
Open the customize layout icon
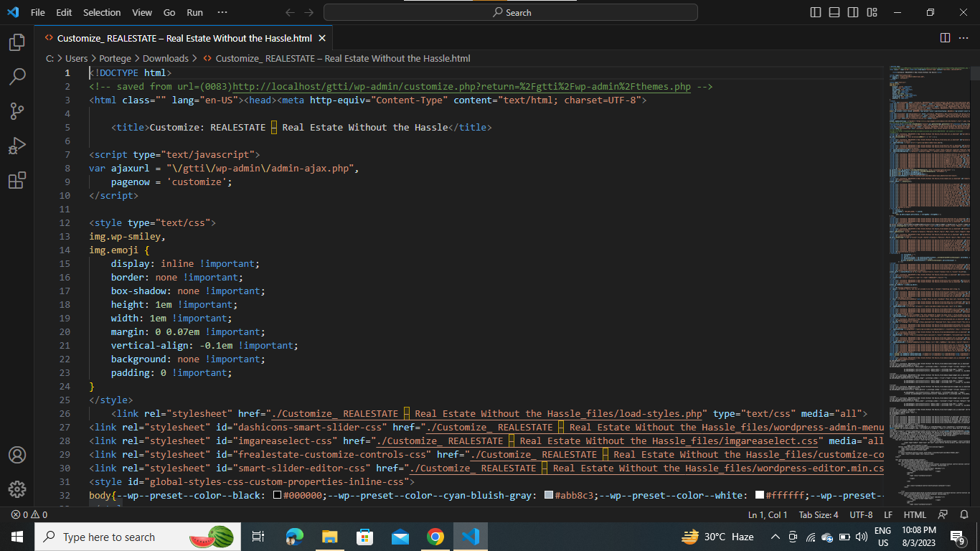coord(872,12)
